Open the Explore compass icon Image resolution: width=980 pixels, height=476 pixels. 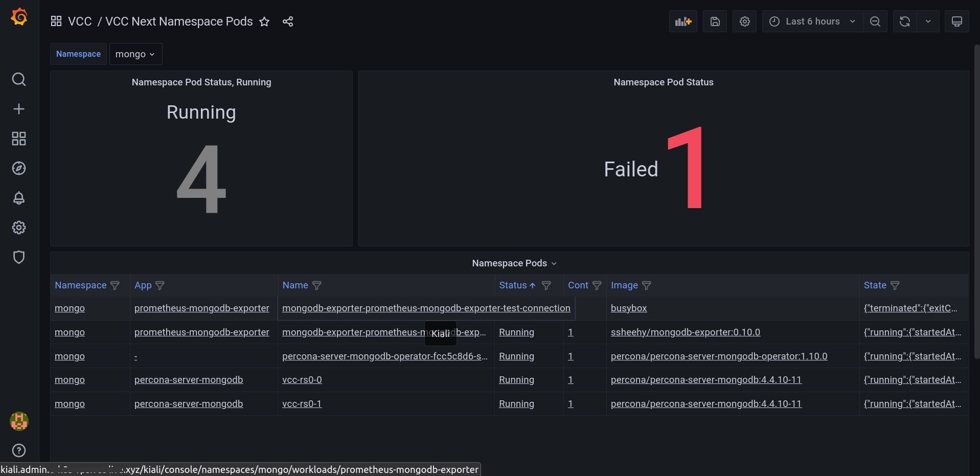[19, 168]
